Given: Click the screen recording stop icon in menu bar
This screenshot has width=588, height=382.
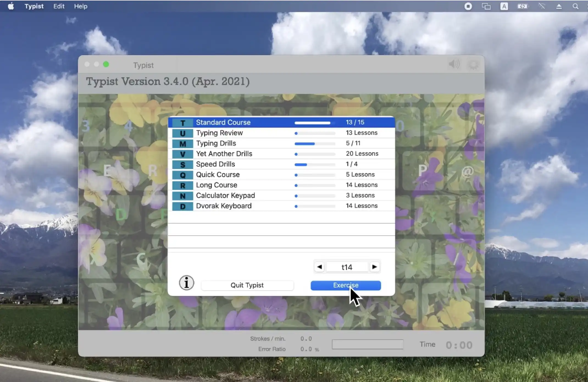Looking at the screenshot, I should coord(468,6).
